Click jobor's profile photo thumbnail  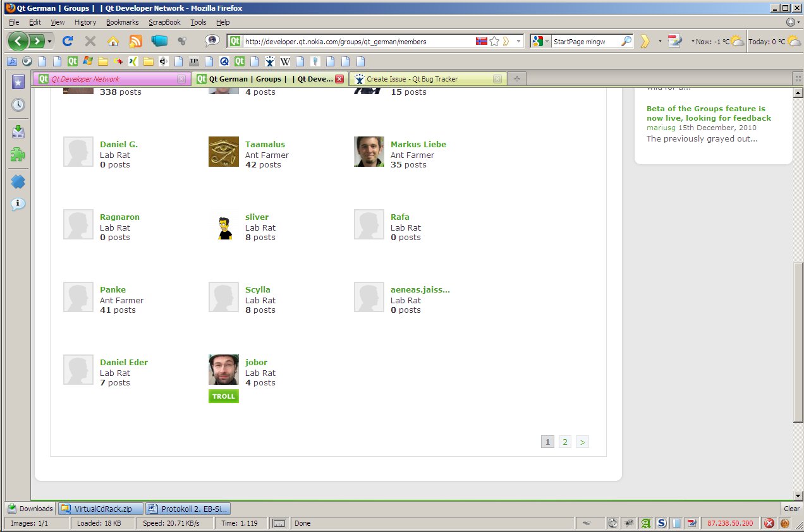tap(224, 370)
